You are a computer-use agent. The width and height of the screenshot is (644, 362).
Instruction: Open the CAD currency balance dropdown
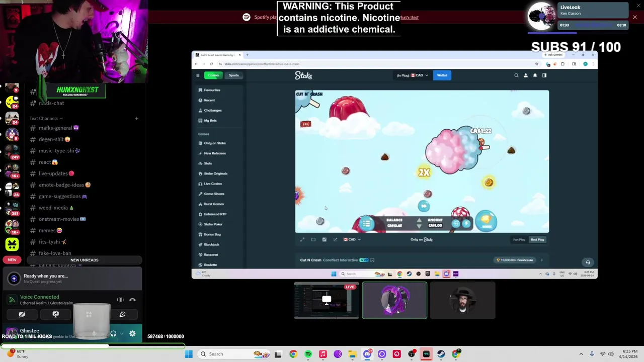(413, 75)
